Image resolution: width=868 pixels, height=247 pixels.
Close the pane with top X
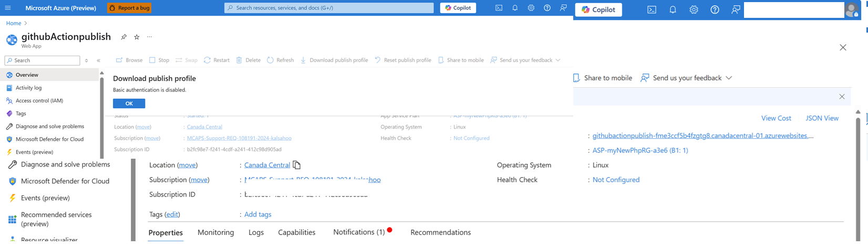click(x=843, y=47)
